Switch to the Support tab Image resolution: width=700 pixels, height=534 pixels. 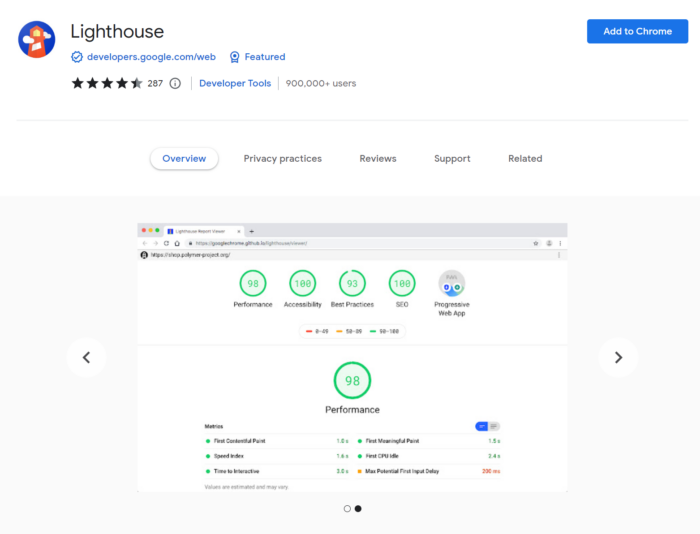point(452,159)
